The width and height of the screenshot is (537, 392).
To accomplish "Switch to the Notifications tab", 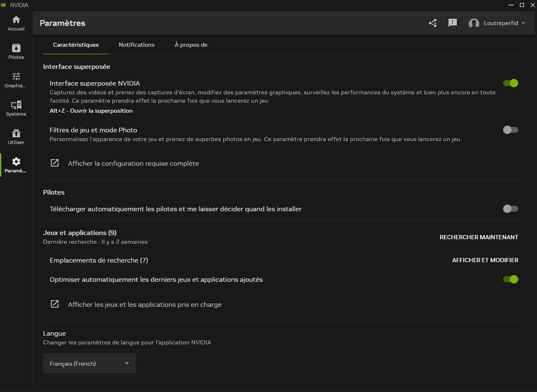I will pyautogui.click(x=137, y=45).
